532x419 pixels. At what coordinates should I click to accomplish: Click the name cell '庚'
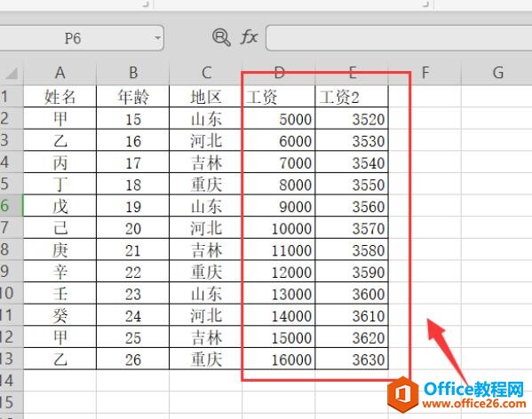click(60, 249)
